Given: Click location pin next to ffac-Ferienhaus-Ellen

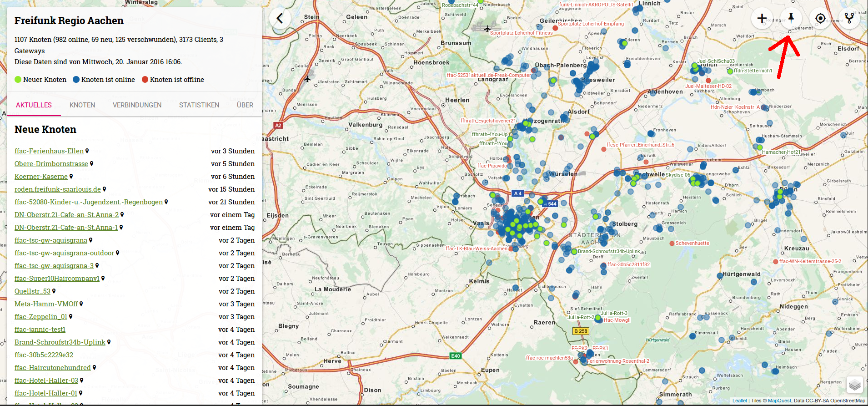Looking at the screenshot, I should point(87,151).
